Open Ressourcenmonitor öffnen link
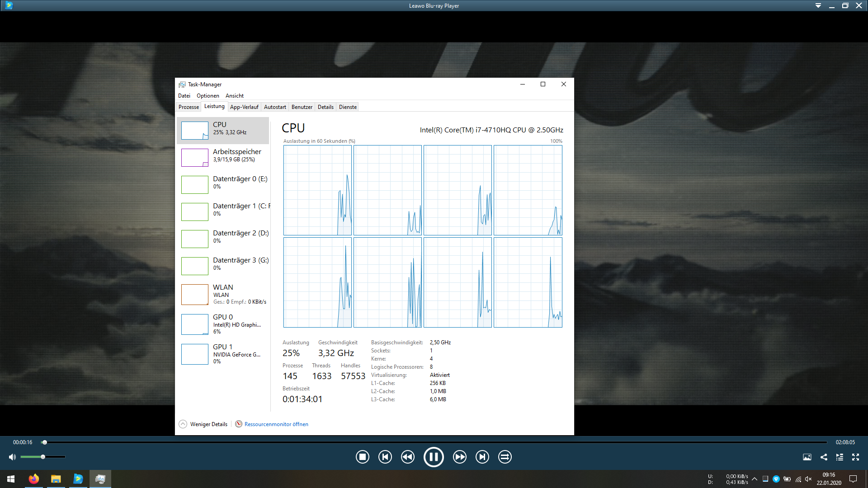Viewport: 868px width, 488px height. 276,424
